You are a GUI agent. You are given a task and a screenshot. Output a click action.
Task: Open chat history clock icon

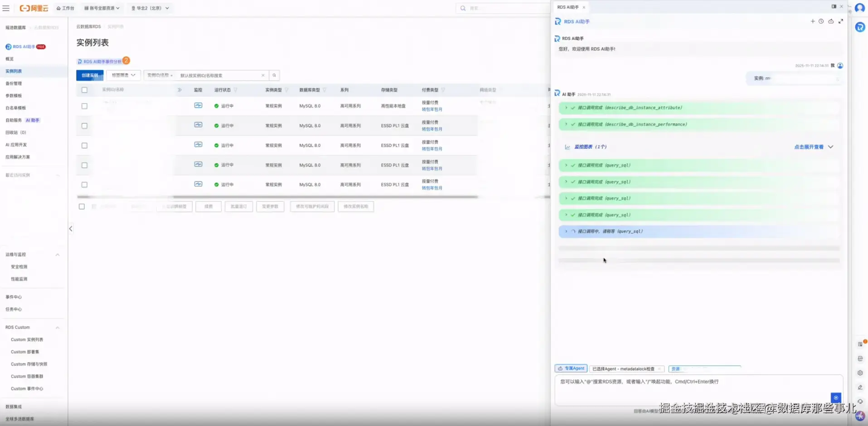(821, 21)
